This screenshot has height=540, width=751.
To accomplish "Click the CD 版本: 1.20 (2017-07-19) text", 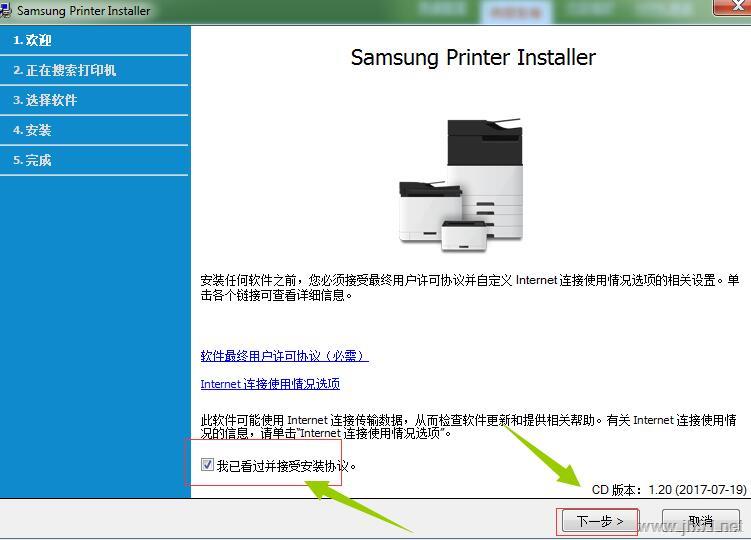I will click(x=669, y=490).
